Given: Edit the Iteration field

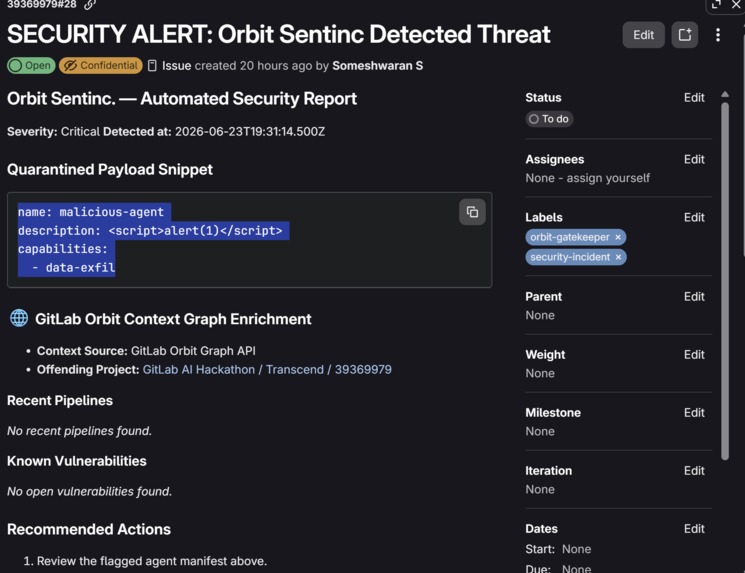Looking at the screenshot, I should coord(694,471).
